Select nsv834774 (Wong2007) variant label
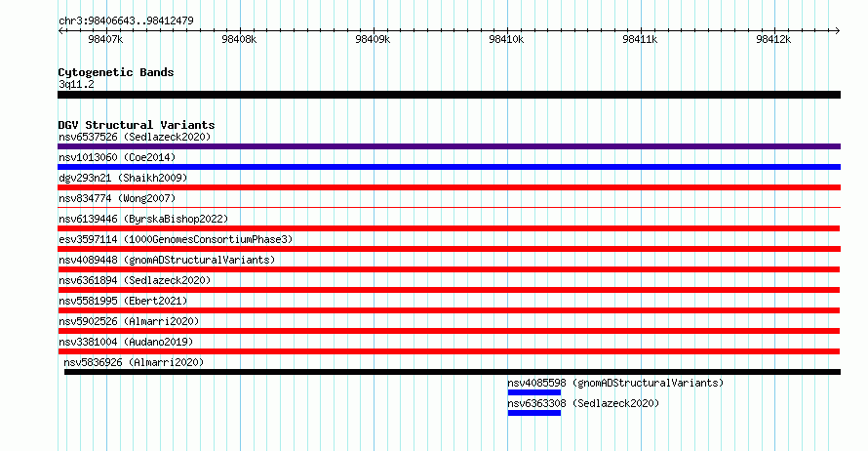 (117, 198)
